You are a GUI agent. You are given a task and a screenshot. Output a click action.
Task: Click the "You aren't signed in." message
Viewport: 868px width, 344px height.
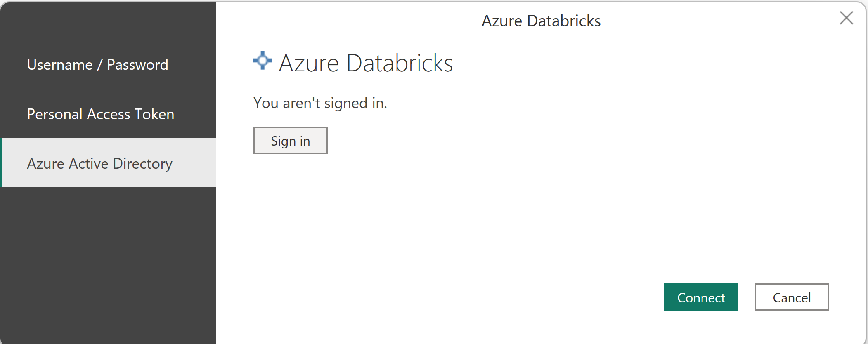320,103
